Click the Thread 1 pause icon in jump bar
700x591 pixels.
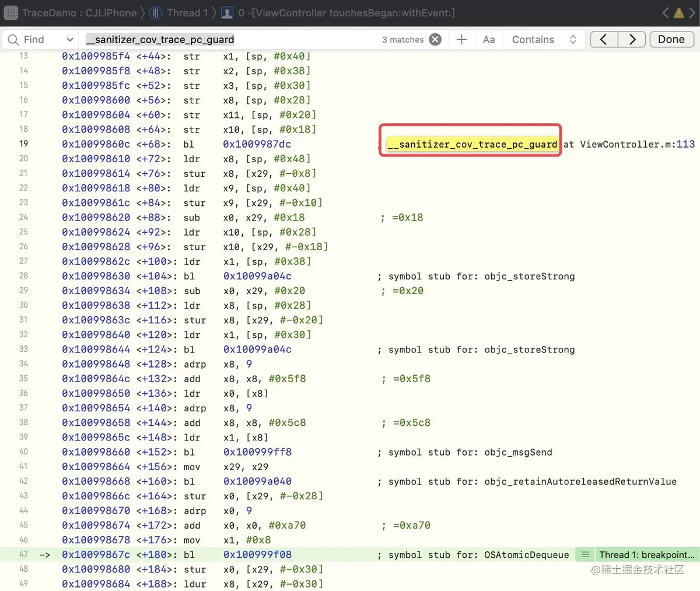[155, 12]
